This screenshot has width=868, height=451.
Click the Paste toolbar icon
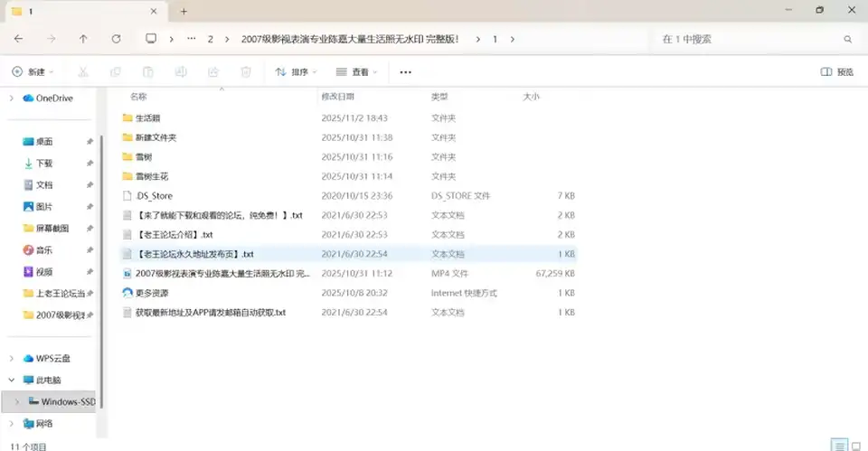[147, 72]
